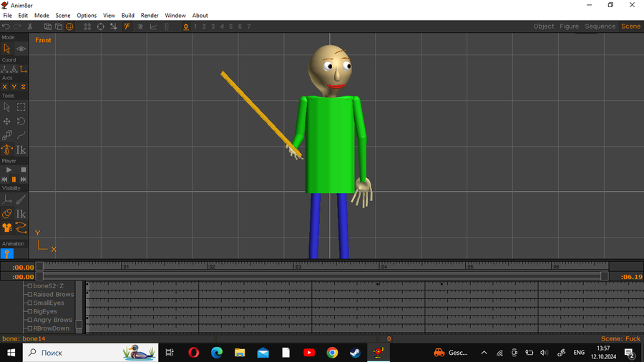
Task: Click the time slider handle at :00.00
Action: click(39, 267)
